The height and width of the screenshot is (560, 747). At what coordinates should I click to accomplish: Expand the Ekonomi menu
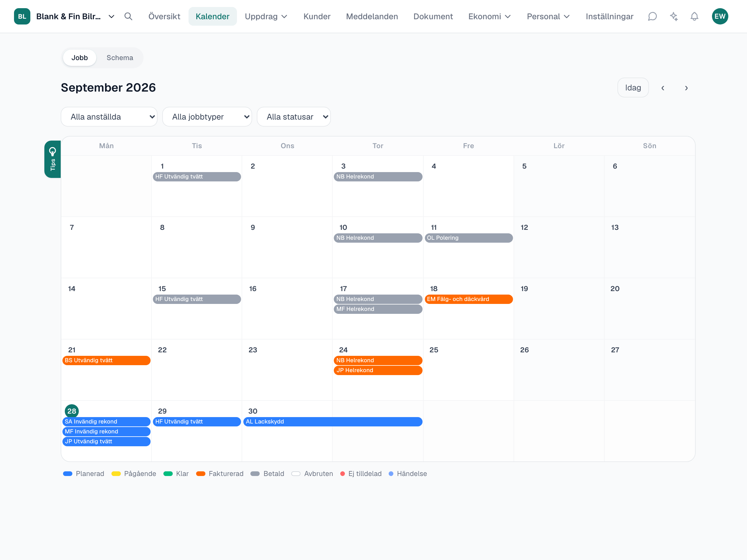pyautogui.click(x=489, y=16)
